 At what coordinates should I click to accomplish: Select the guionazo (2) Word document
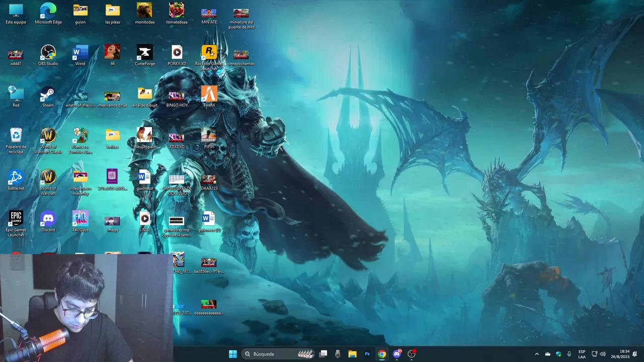tap(209, 221)
